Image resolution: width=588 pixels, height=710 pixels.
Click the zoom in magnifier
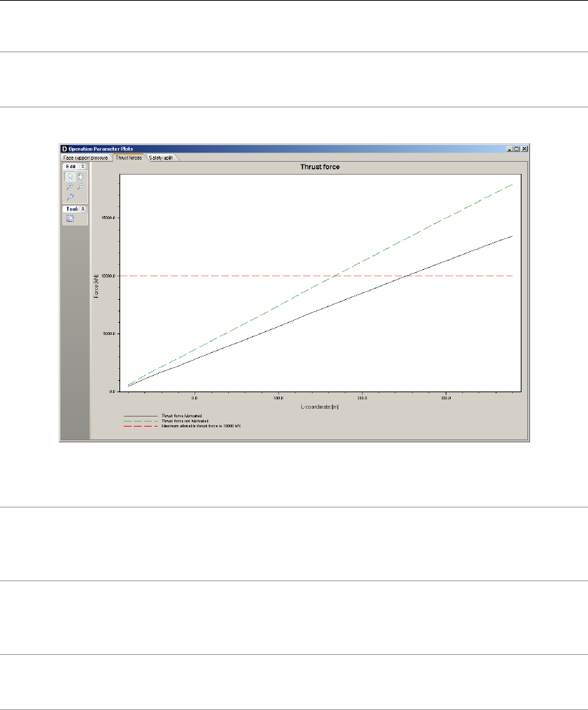click(69, 187)
